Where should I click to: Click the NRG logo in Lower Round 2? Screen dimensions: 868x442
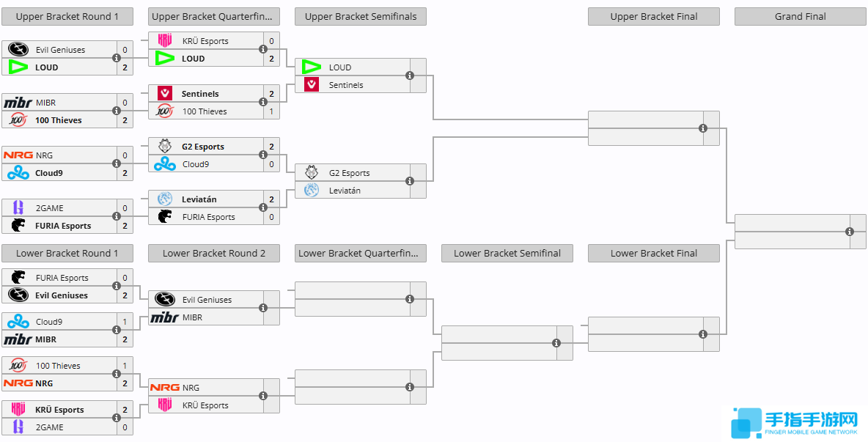point(164,388)
